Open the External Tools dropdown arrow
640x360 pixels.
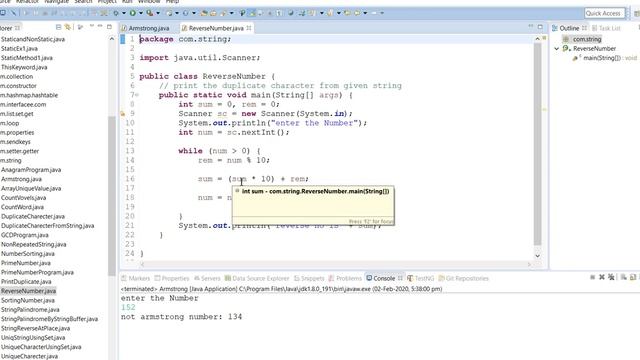(x=158, y=13)
